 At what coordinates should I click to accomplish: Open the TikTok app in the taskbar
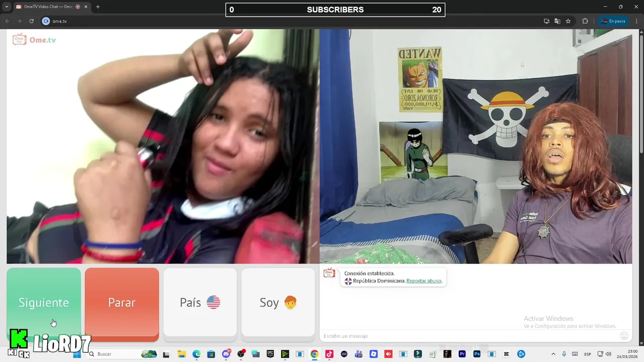point(329,354)
